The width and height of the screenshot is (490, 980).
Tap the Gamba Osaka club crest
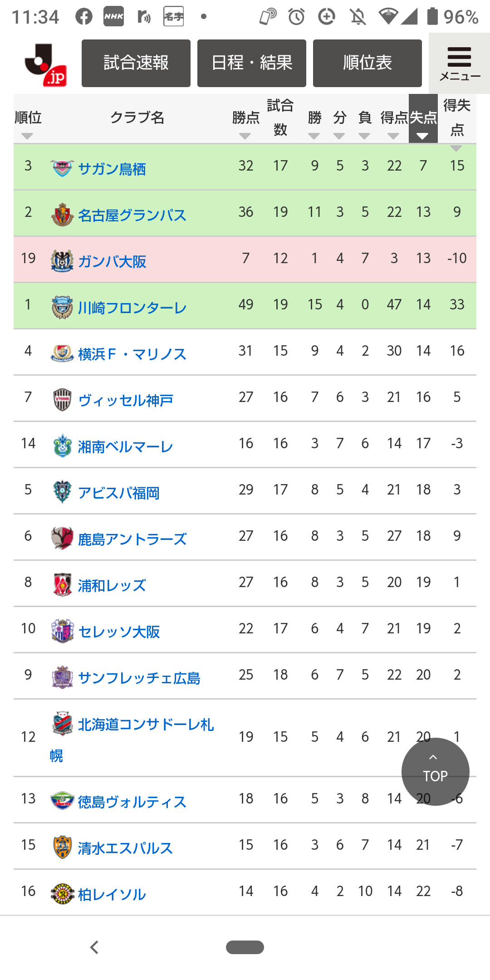pyautogui.click(x=62, y=261)
